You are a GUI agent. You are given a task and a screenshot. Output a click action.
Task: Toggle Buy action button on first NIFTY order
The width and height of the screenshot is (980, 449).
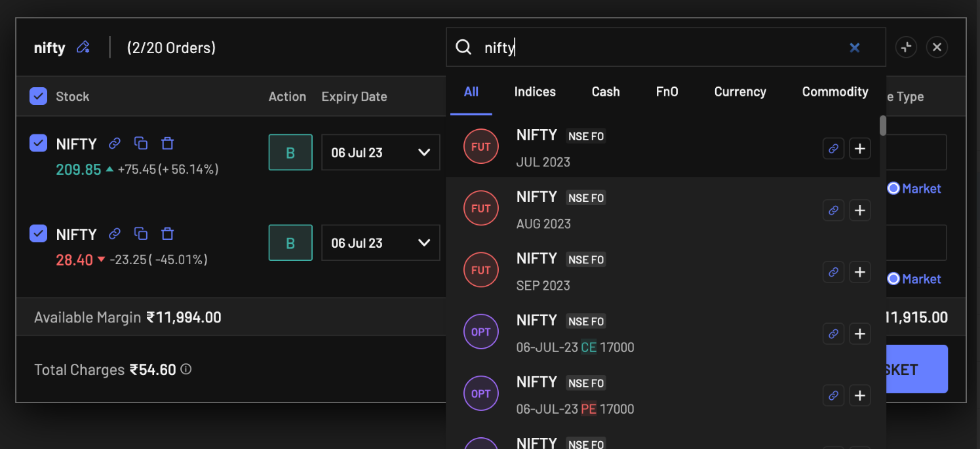tap(290, 152)
